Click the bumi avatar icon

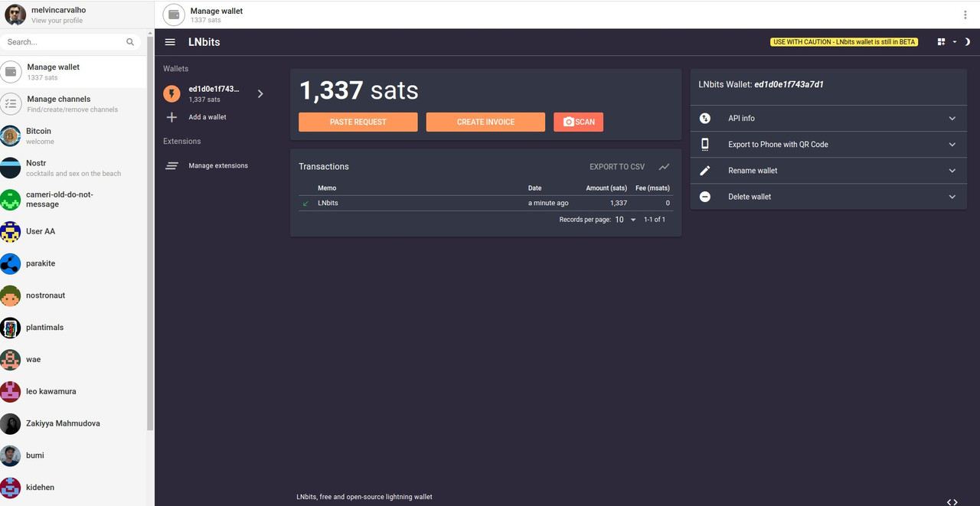click(11, 455)
